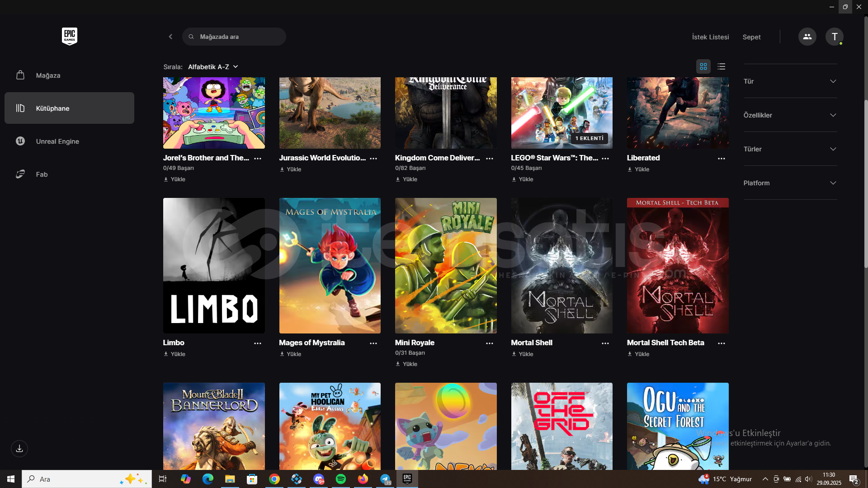
Task: Open İstek Listesi wishlist
Action: tap(710, 37)
